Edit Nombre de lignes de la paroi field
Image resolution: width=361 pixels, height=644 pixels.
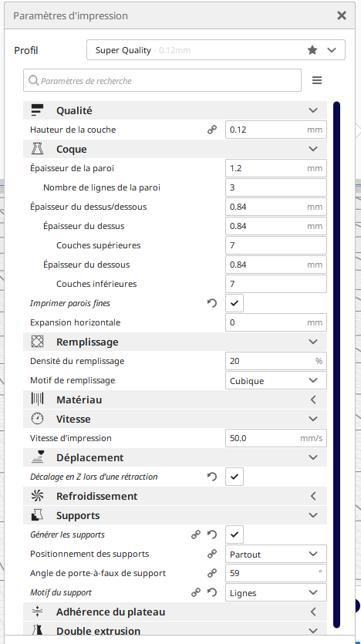pos(276,187)
